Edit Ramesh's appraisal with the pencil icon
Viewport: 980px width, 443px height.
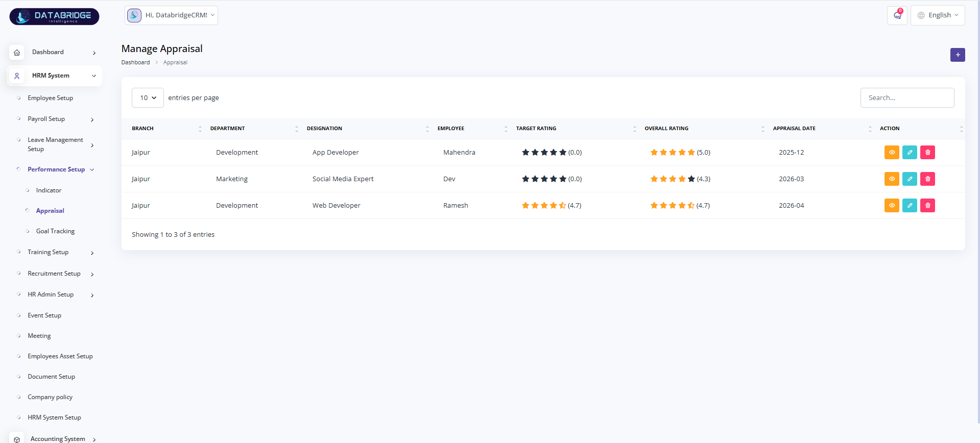click(910, 205)
